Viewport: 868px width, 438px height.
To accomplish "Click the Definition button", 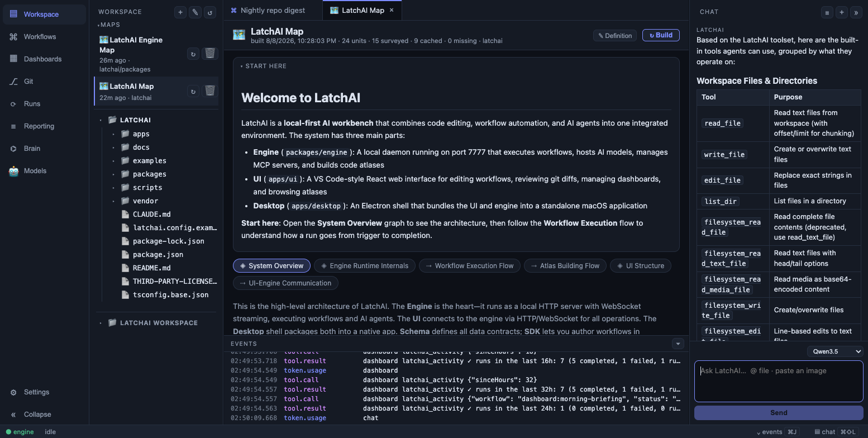I will [615, 36].
